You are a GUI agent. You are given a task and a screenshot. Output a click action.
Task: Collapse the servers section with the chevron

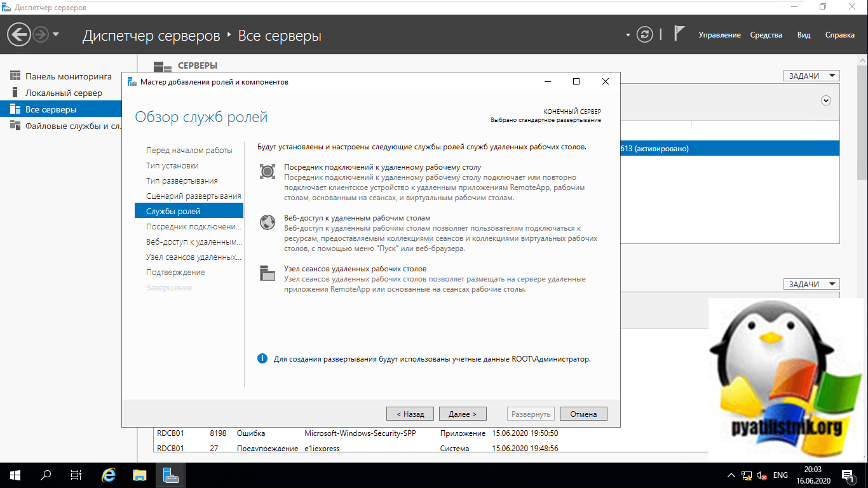826,100
